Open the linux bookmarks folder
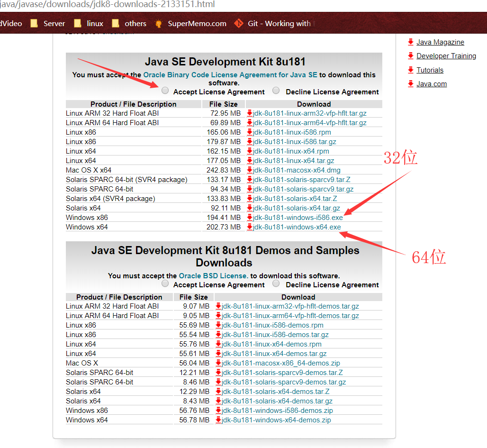This screenshot has height=448, width=487. [x=89, y=23]
